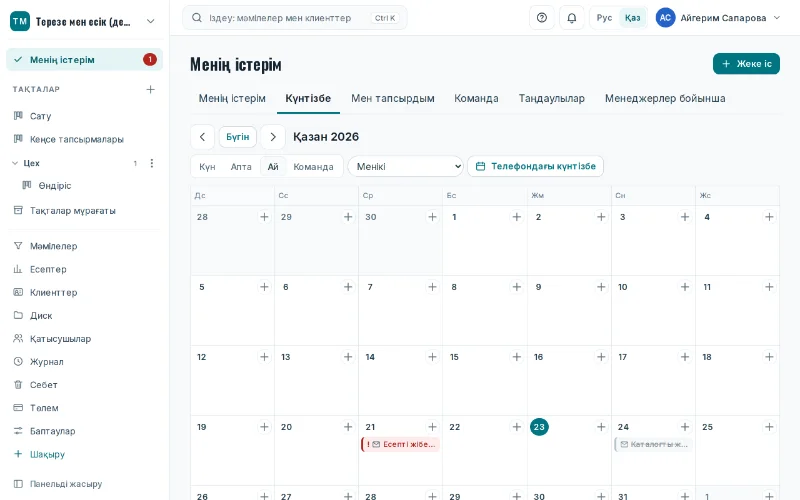This screenshot has width=800, height=500.
Task: Select Менің істерім in sidebar
Action: 84,60
